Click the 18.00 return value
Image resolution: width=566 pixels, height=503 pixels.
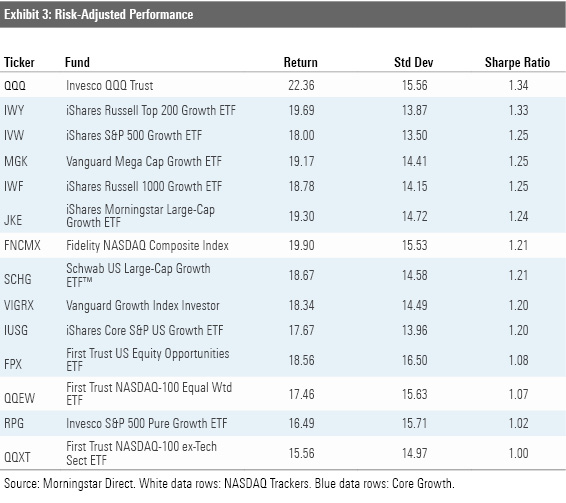click(x=301, y=135)
